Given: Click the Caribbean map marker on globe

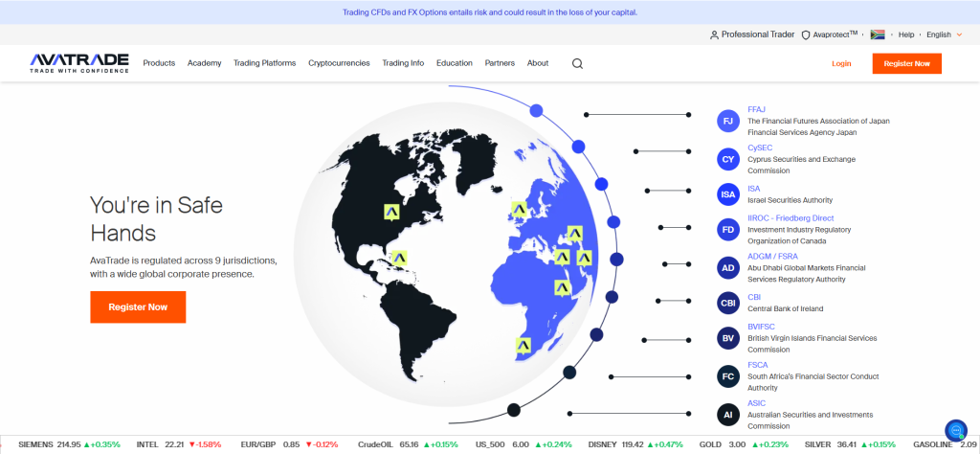Looking at the screenshot, I should click(x=399, y=258).
